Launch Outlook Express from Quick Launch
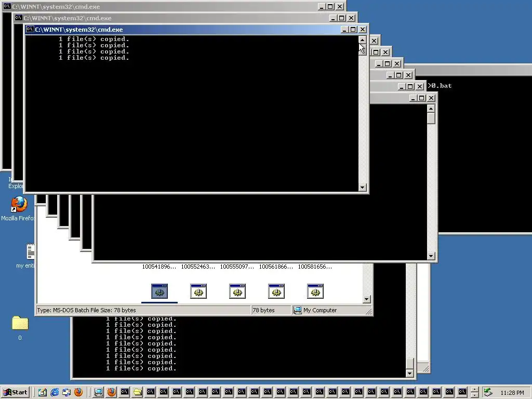The width and height of the screenshot is (532, 399). [x=66, y=392]
